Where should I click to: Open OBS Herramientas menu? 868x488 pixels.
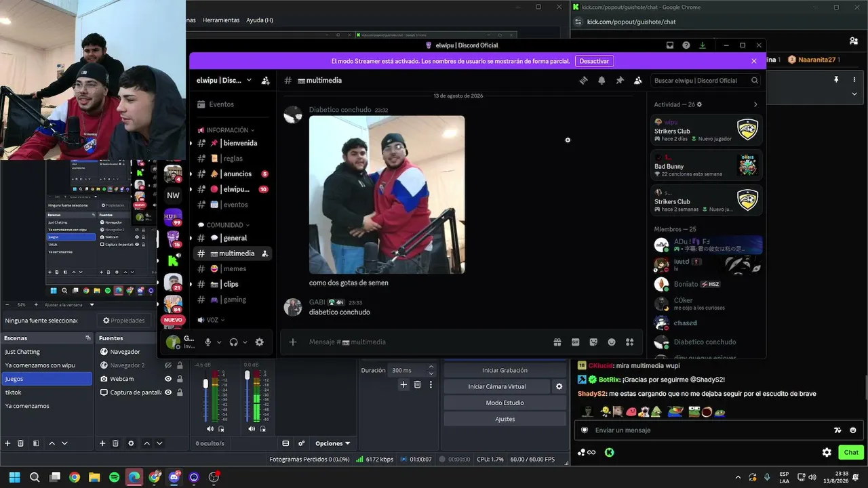pyautogui.click(x=221, y=20)
